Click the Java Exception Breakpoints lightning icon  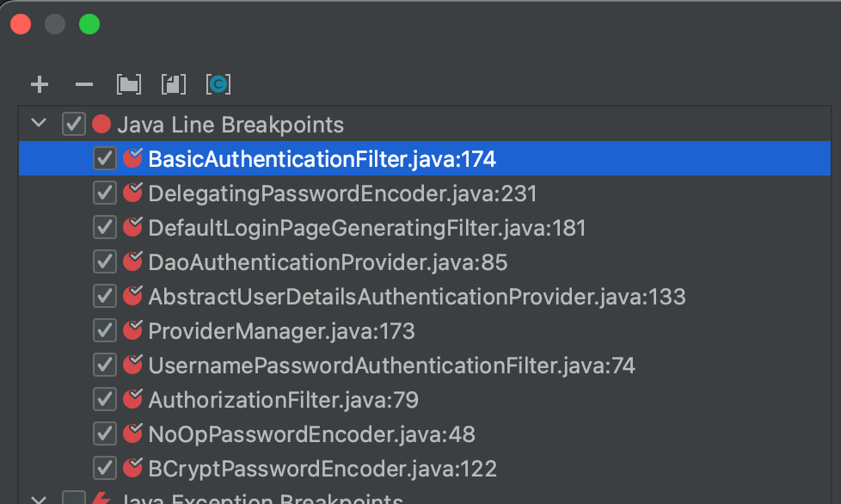101,498
